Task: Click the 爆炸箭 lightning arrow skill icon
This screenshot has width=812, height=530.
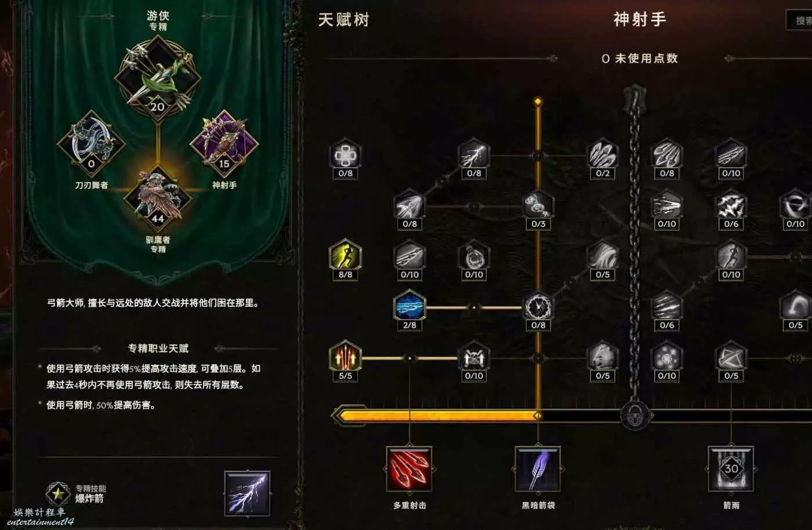Action: 247,493
